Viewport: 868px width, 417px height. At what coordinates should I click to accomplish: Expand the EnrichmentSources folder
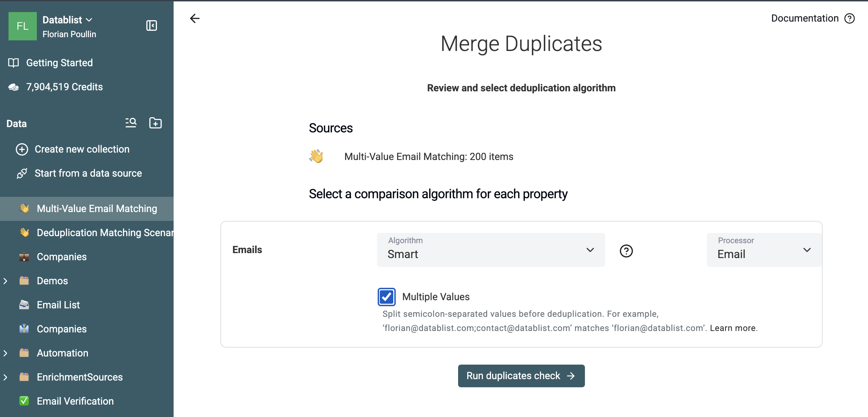coord(5,377)
